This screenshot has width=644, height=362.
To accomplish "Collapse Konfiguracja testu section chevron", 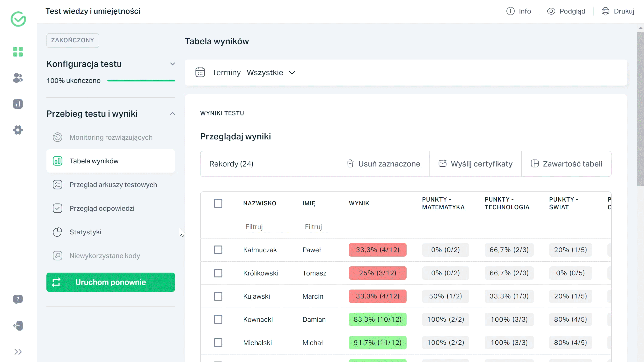I will [173, 64].
